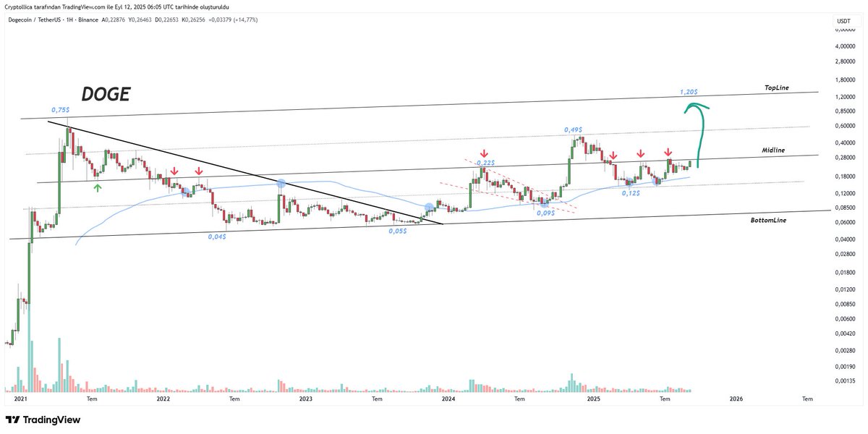868x434 pixels.
Task: Select the 0,05$ low label
Action: click(398, 231)
